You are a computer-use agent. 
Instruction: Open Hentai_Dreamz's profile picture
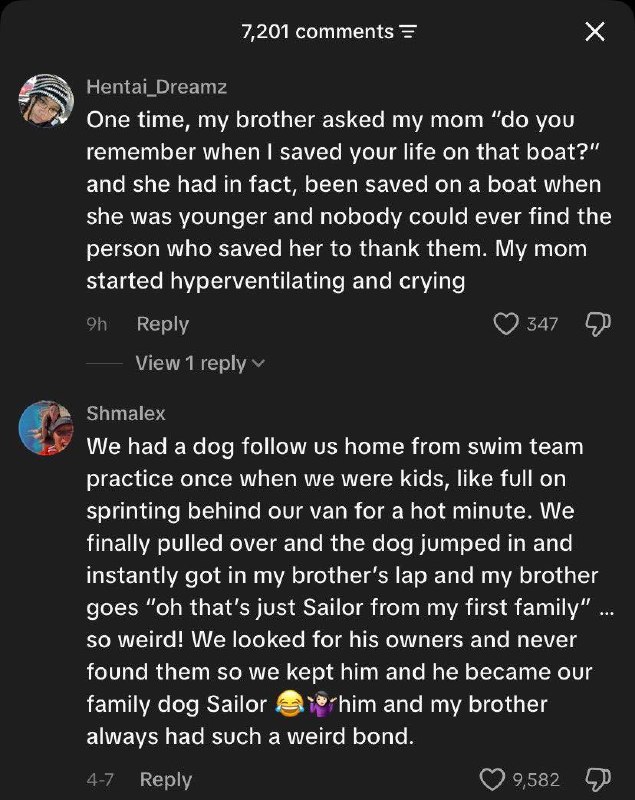(x=46, y=101)
